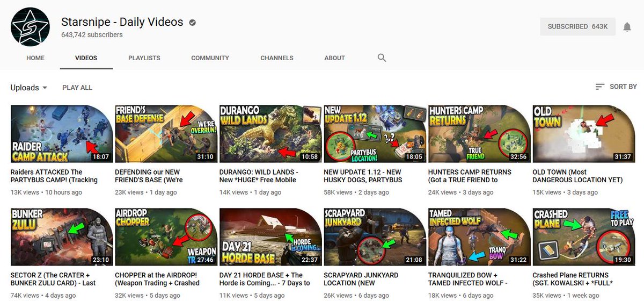The width and height of the screenshot is (644, 301).
Task: Open the Crashed Plane thumbnail
Action: (x=583, y=238)
